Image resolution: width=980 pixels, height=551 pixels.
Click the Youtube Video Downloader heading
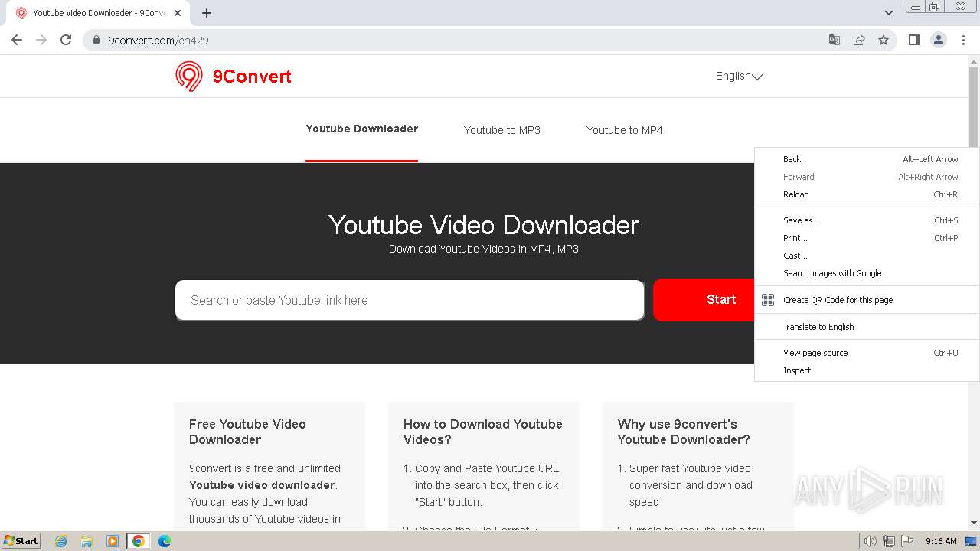pos(484,225)
